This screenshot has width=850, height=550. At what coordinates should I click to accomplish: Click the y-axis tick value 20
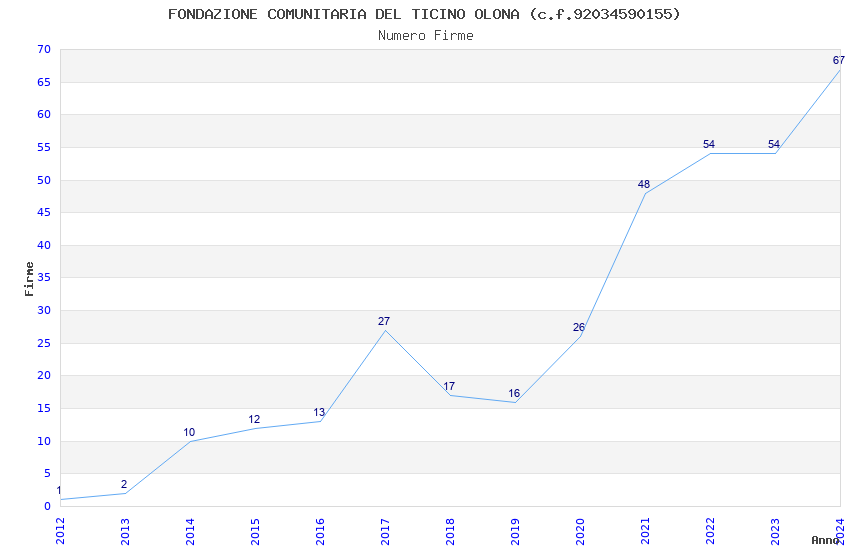point(44,376)
